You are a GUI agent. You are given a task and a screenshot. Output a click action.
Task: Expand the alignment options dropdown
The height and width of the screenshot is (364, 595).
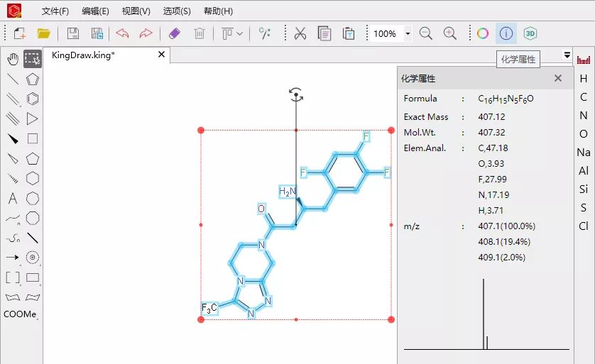(x=239, y=33)
